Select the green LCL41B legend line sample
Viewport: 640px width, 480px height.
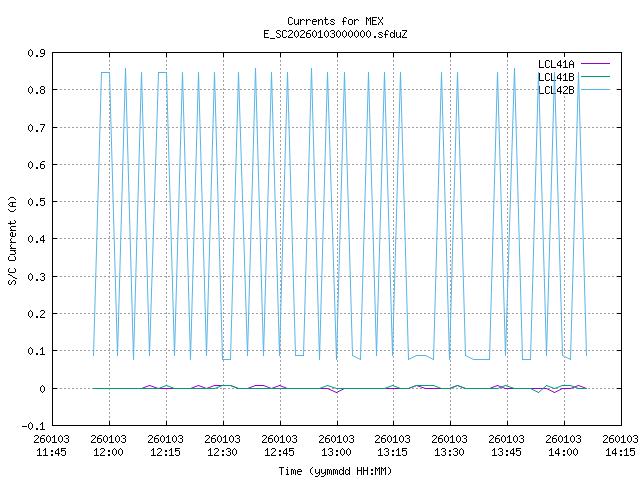click(x=594, y=76)
